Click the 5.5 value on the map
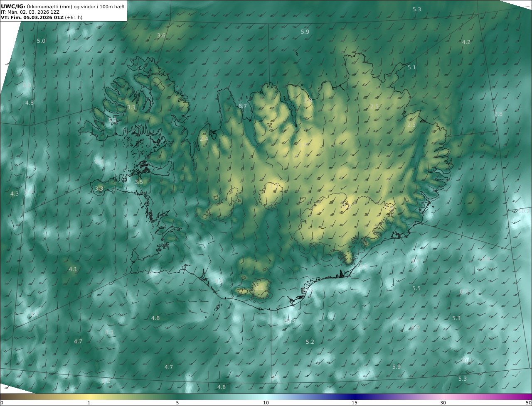This screenshot has width=532, height=406. [x=416, y=289]
